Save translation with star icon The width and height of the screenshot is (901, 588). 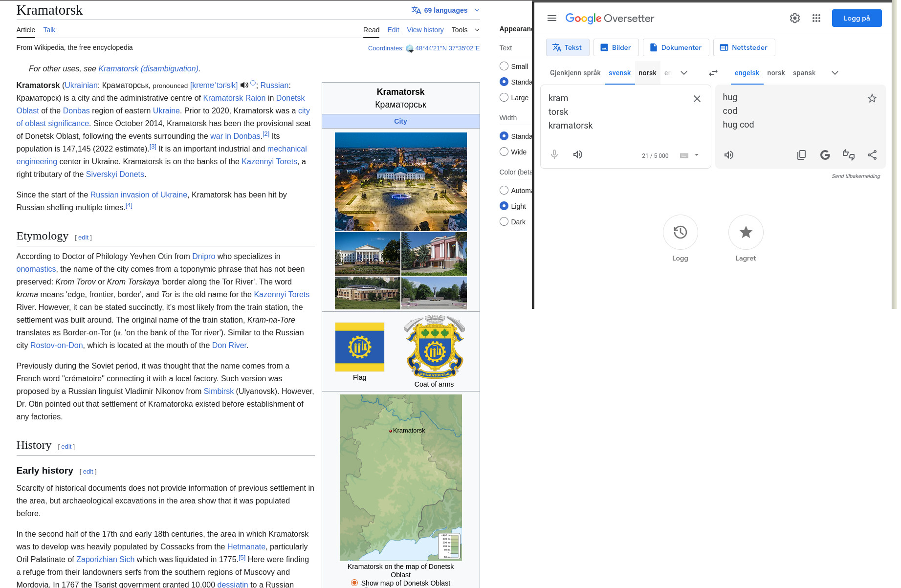pos(872,98)
